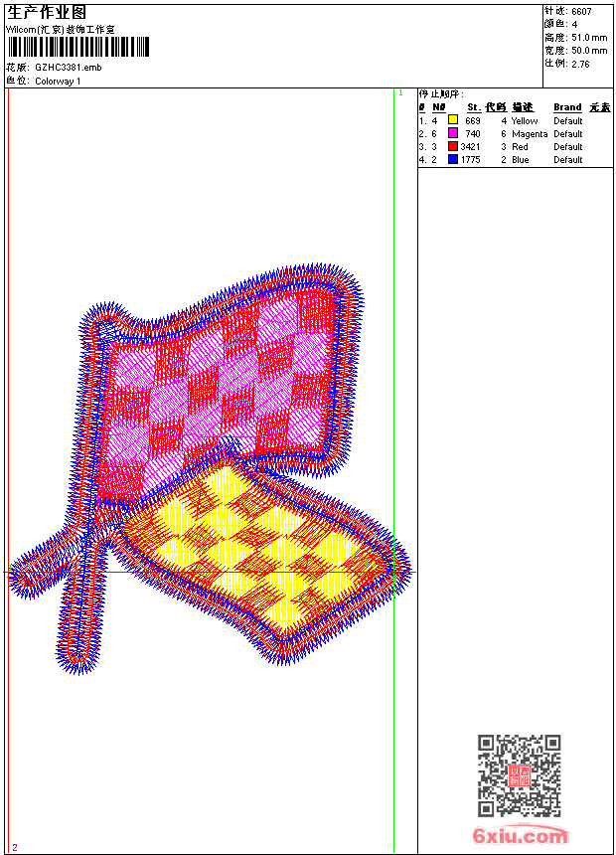Click the red marker number 2
The image size is (616, 855).
[x=15, y=847]
